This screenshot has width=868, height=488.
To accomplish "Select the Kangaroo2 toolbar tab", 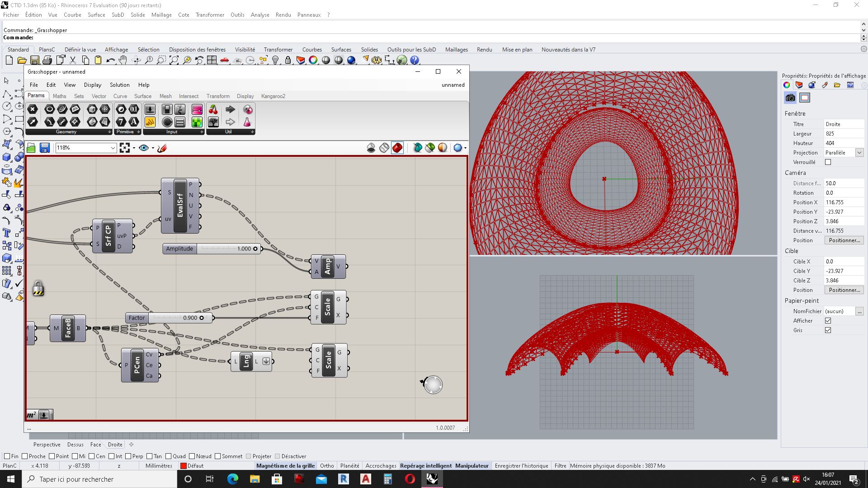I will pyautogui.click(x=273, y=96).
